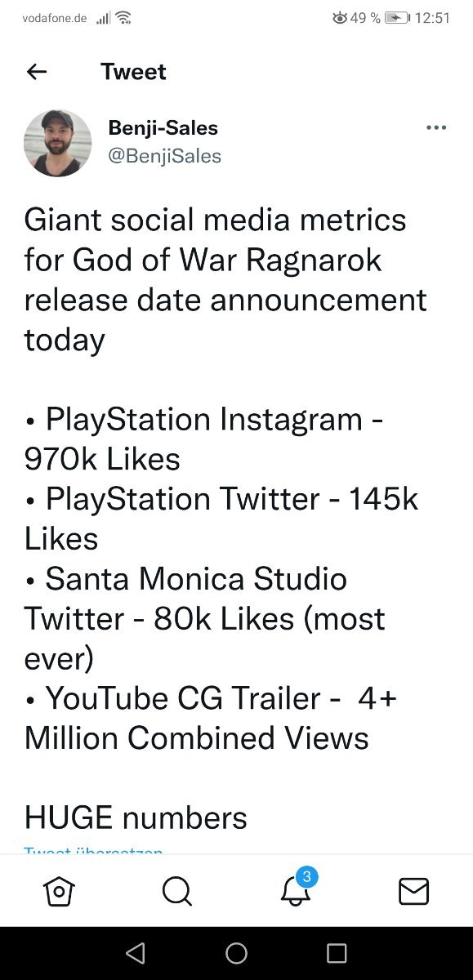Tap the 12:51 clock in status bar
473x980 pixels.
[x=432, y=18]
